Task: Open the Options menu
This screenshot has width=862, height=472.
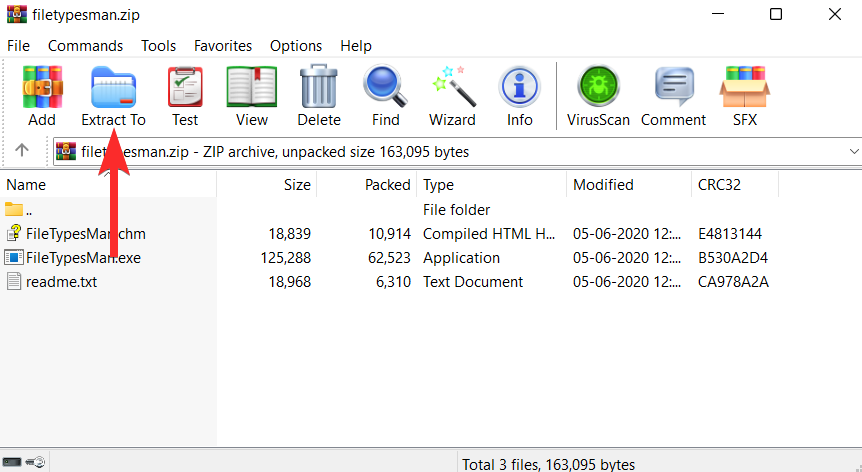Action: coord(296,46)
